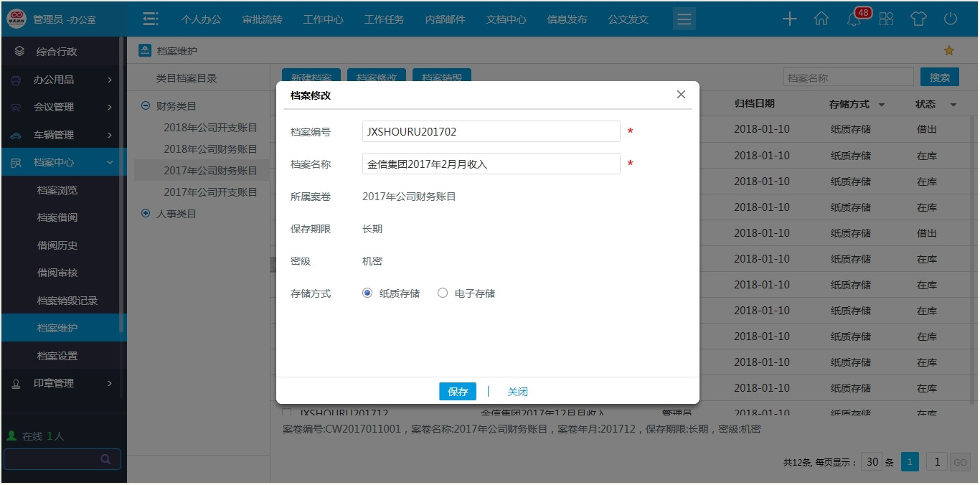Select the 纸质存储 radio button
This screenshot has height=485, width=980.
coord(367,293)
